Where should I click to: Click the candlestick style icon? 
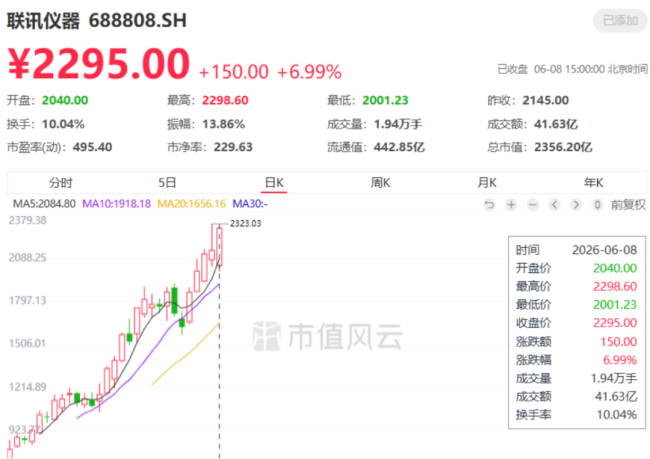click(597, 204)
